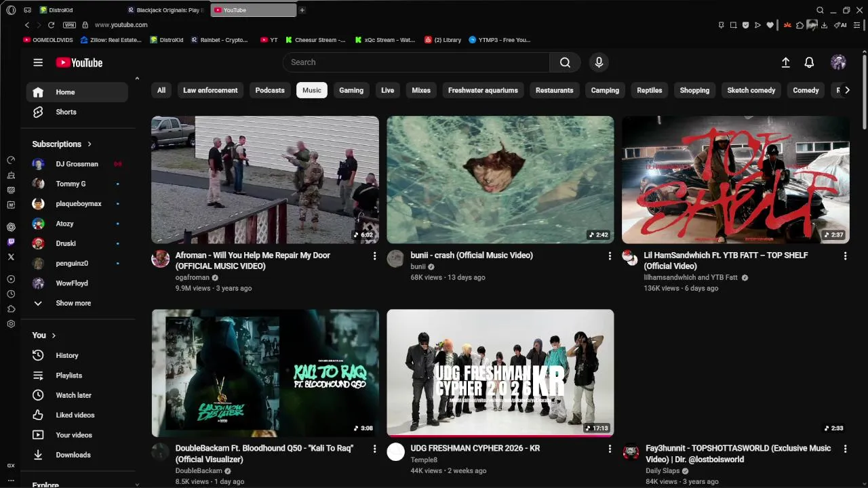Expand Show more subscriptions
Image resolution: width=868 pixels, height=488 pixels.
click(77, 303)
